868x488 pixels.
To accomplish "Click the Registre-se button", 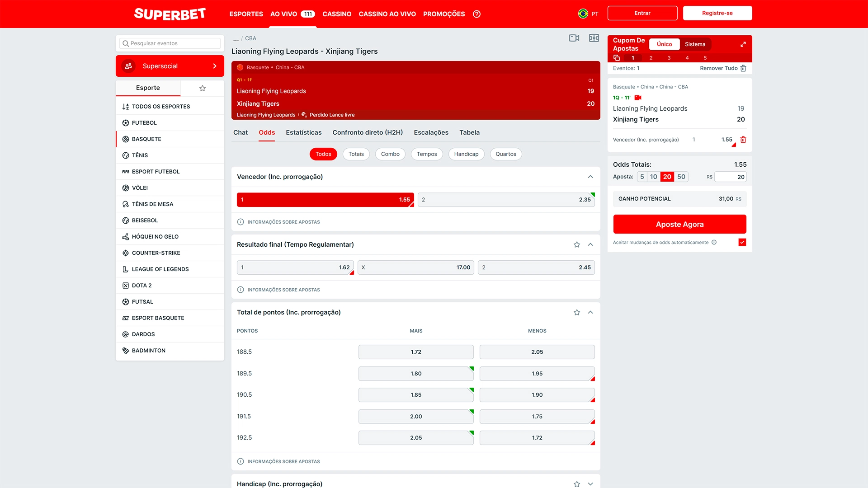I will [x=717, y=13].
